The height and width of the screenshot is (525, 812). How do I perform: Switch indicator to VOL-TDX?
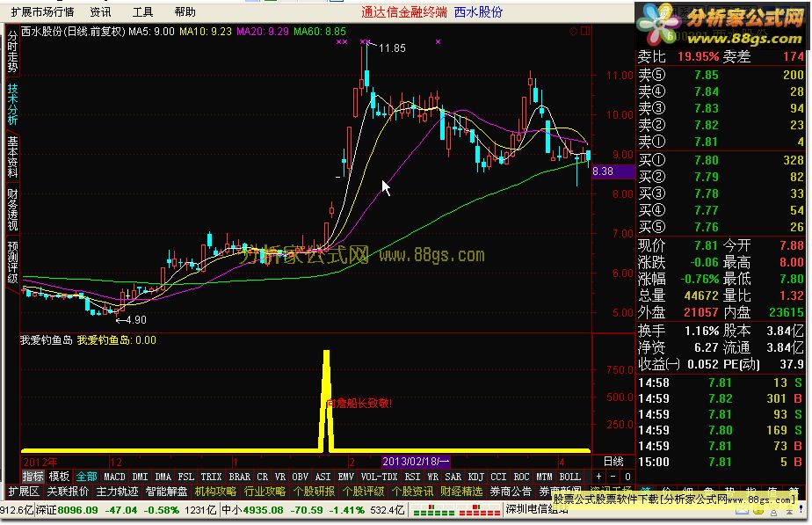point(379,477)
